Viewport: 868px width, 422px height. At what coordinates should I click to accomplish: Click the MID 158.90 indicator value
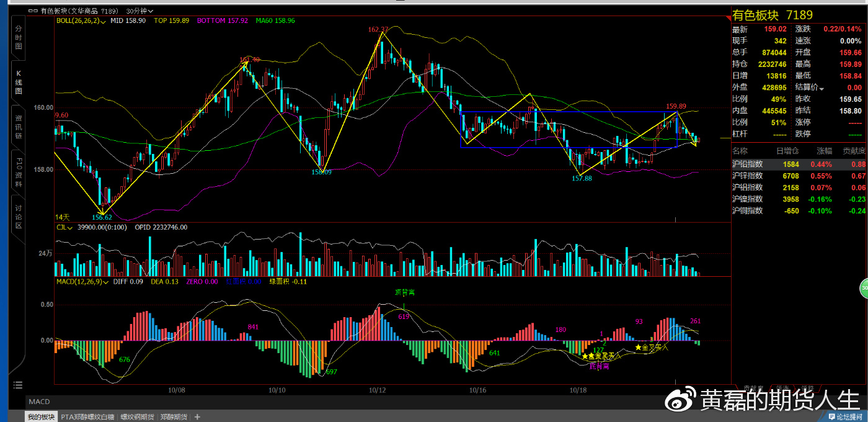[128, 20]
